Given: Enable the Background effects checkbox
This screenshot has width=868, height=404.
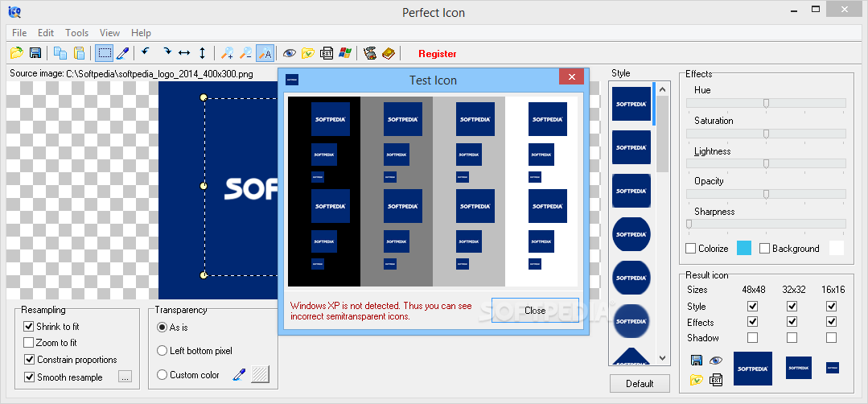Looking at the screenshot, I should 764,249.
